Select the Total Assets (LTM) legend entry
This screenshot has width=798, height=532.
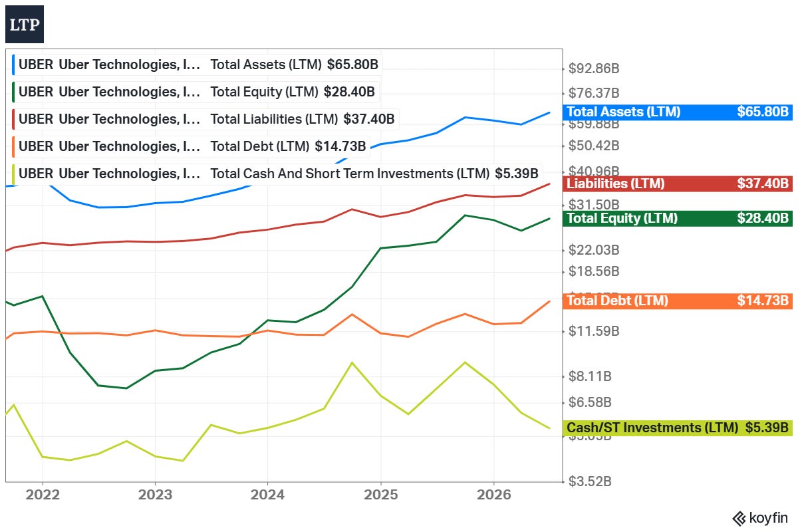coord(198,65)
